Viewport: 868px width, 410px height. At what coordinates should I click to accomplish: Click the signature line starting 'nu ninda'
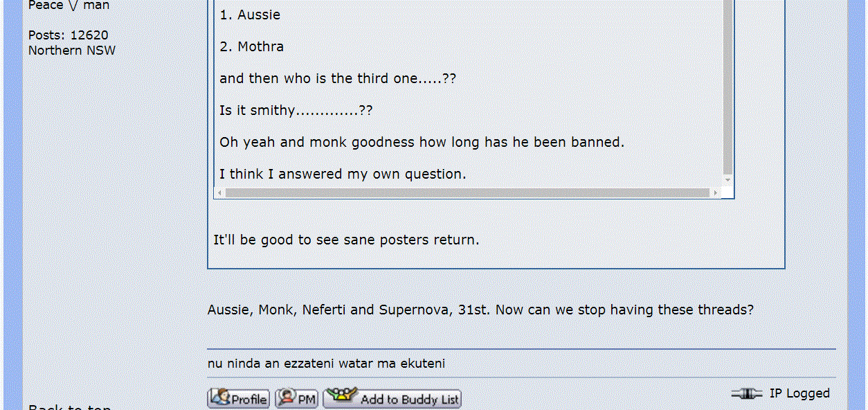326,364
